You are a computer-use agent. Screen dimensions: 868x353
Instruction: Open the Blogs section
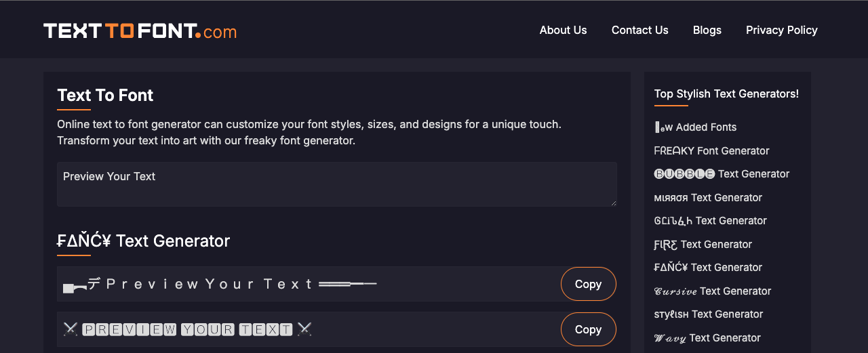coord(707,30)
